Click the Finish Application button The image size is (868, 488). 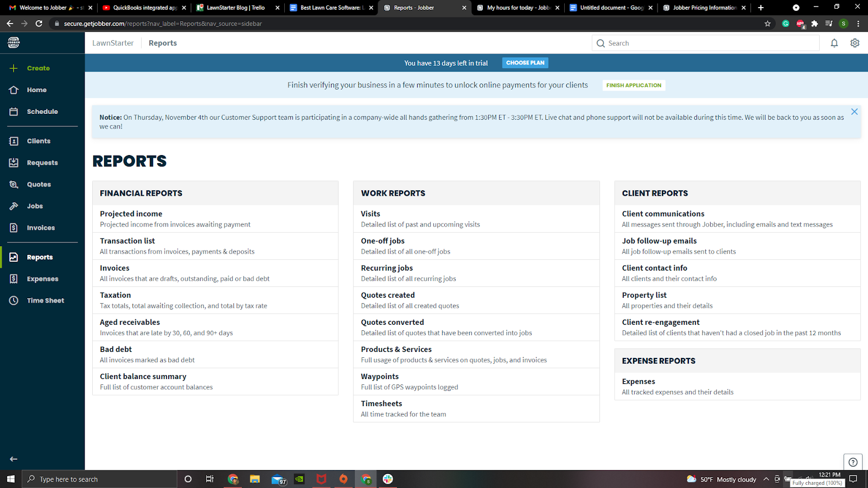(634, 85)
